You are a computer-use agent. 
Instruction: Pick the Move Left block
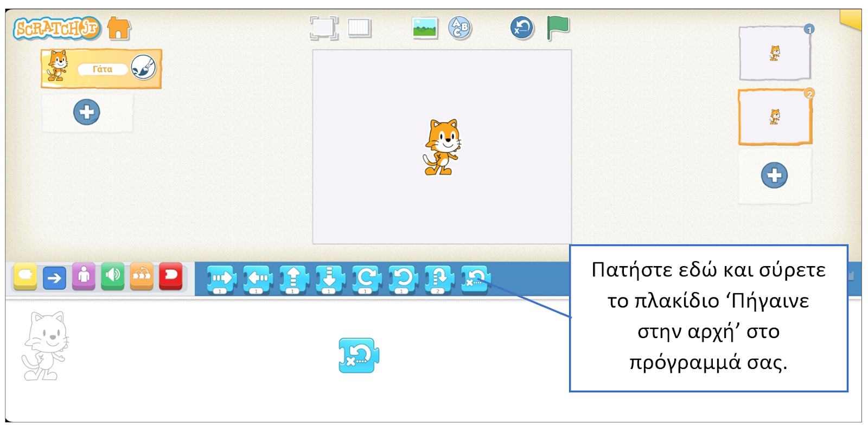[x=257, y=280]
